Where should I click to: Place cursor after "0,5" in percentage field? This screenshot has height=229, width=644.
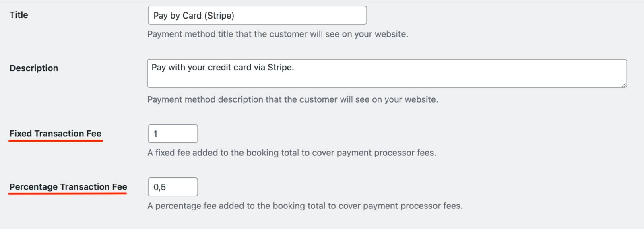click(x=167, y=187)
